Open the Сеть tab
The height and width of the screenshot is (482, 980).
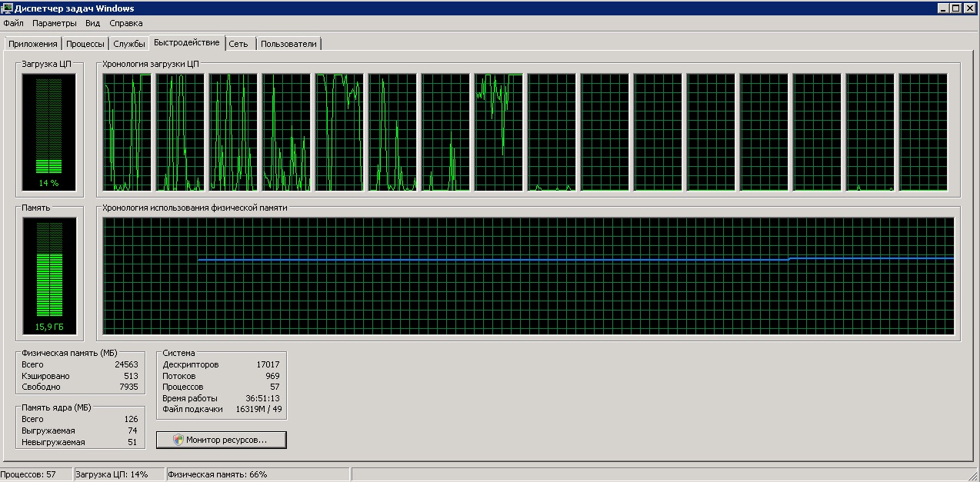(238, 44)
